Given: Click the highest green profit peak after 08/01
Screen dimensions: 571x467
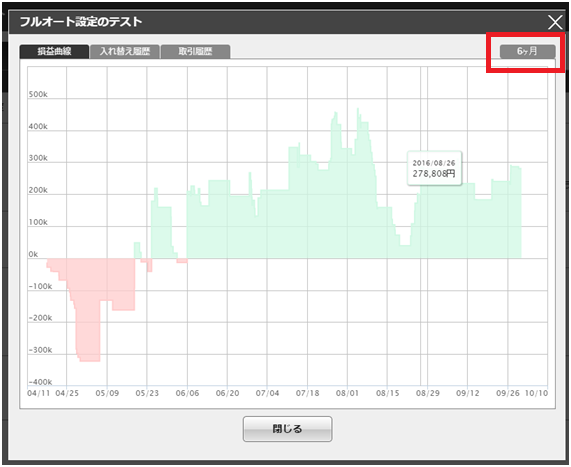Looking at the screenshot, I should pyautogui.click(x=358, y=113).
